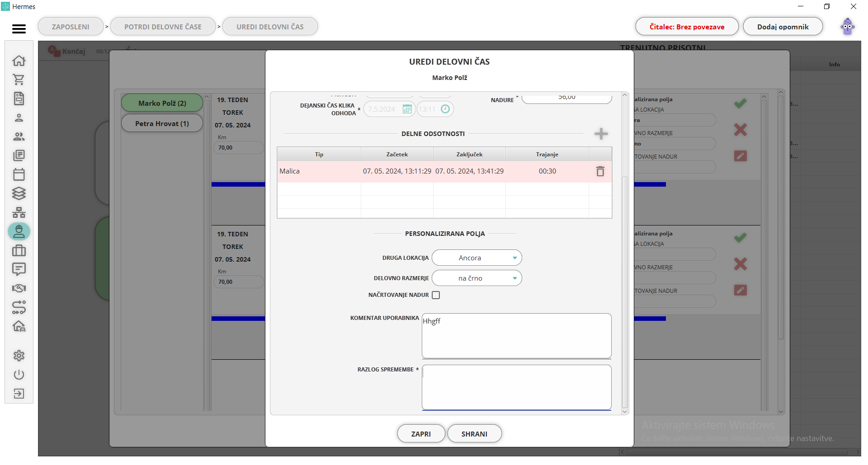Click the Začetek column header
This screenshot has height=465, width=868.
point(397,155)
